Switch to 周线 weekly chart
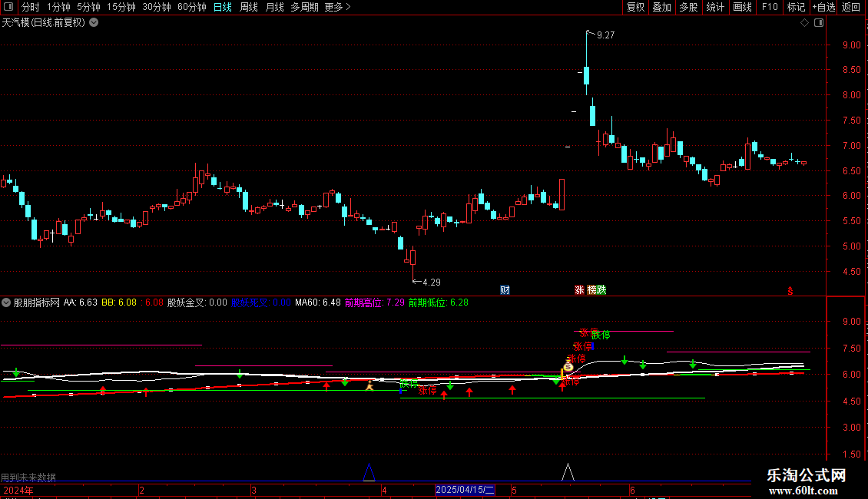Viewport: 868px width, 499px height. coord(249,7)
